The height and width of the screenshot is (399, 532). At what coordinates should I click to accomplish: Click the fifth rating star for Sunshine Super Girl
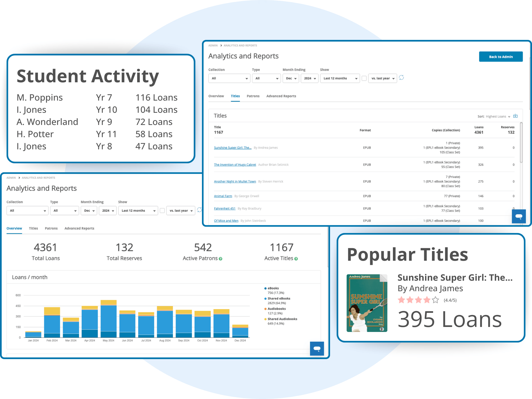435,300
